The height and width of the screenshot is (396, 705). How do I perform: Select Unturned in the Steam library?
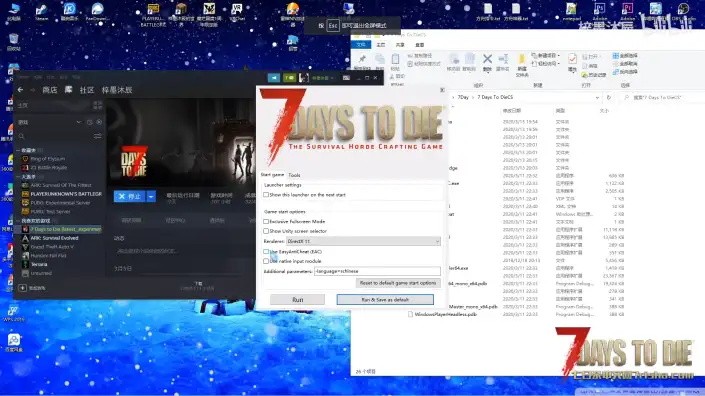tap(41, 273)
